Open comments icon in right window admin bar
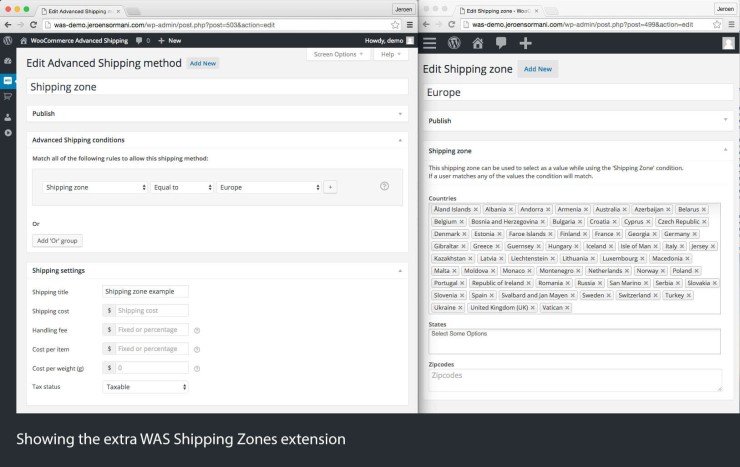 pyautogui.click(x=501, y=43)
